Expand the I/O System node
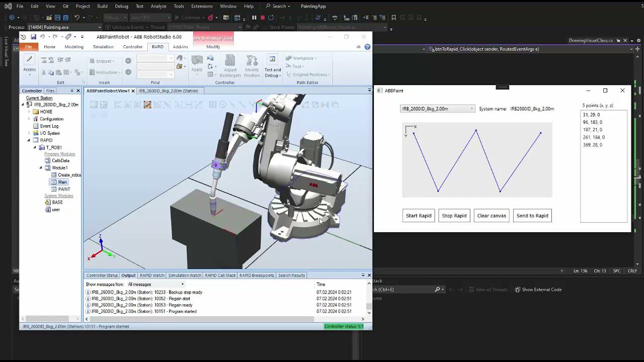644x362 pixels. pyautogui.click(x=29, y=133)
